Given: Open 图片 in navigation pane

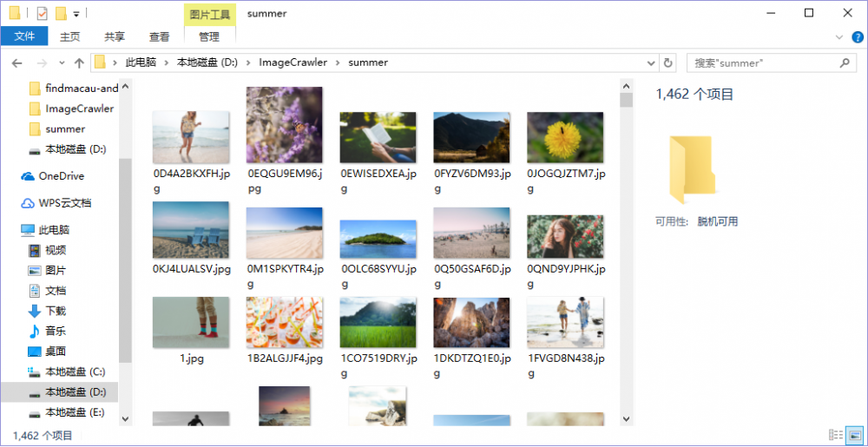Looking at the screenshot, I should tap(48, 271).
